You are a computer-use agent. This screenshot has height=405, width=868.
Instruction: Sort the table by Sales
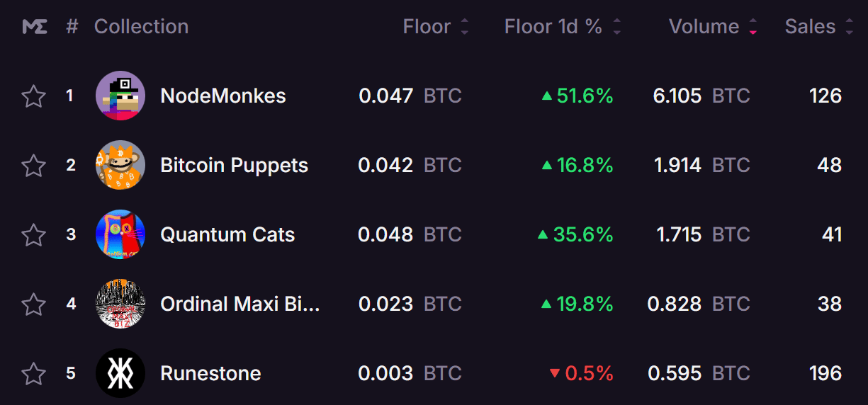point(850,27)
